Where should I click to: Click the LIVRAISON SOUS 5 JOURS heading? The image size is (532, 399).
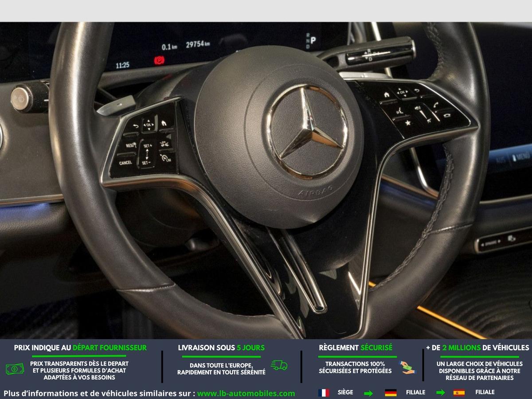tap(221, 348)
